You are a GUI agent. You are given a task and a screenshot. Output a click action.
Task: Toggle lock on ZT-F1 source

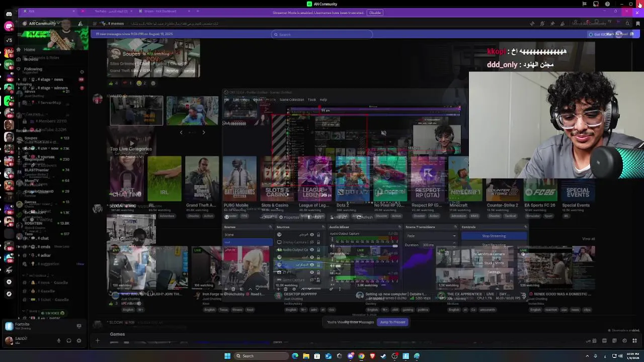(x=318, y=272)
